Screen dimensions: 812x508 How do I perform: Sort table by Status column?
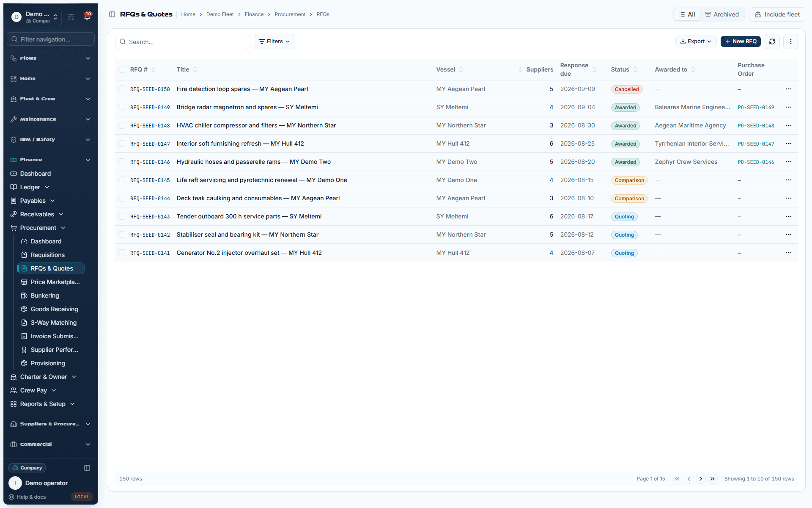[x=624, y=69]
